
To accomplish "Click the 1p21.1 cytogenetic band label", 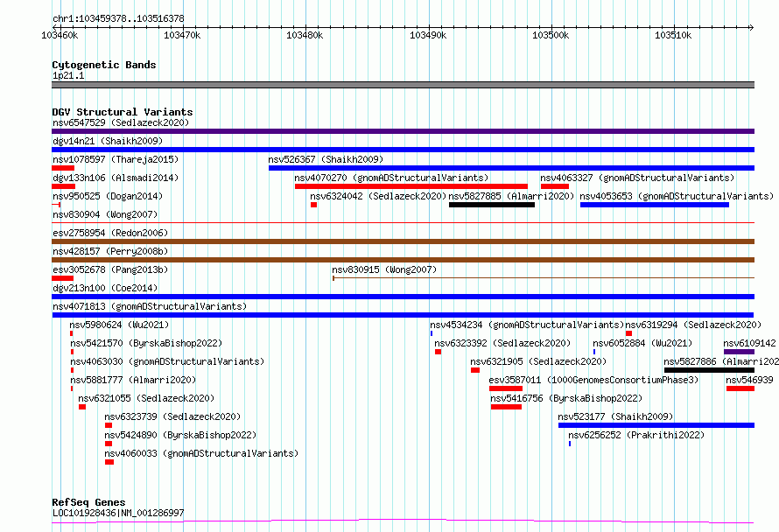I will point(68,75).
